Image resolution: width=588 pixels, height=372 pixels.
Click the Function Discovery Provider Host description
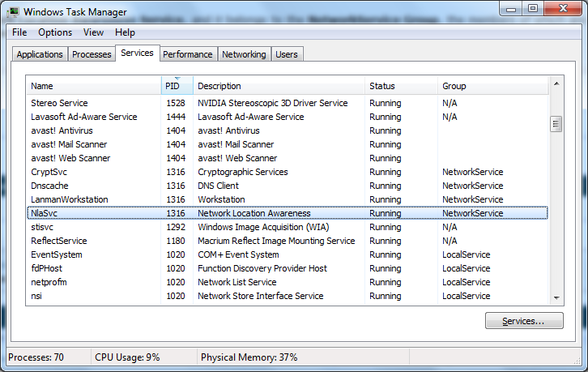tap(262, 268)
